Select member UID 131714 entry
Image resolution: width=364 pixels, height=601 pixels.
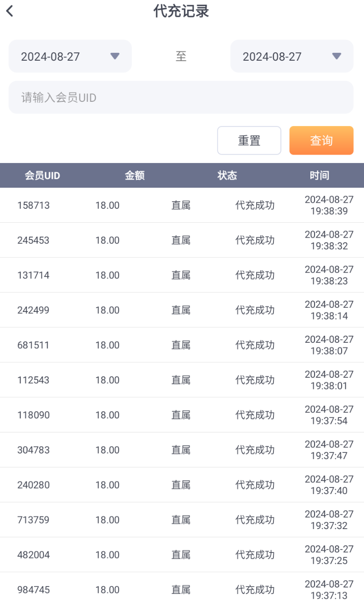[x=34, y=276]
